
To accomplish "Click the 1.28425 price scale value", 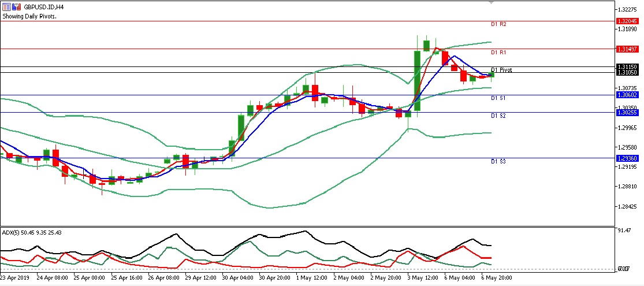I will click(x=627, y=207).
